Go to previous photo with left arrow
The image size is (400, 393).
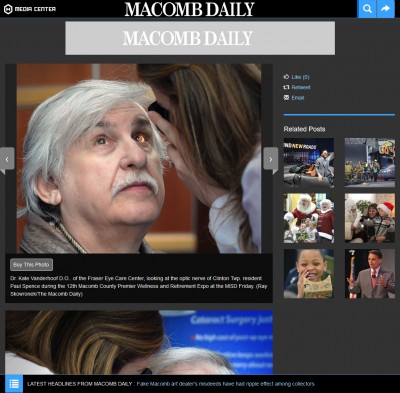7,159
